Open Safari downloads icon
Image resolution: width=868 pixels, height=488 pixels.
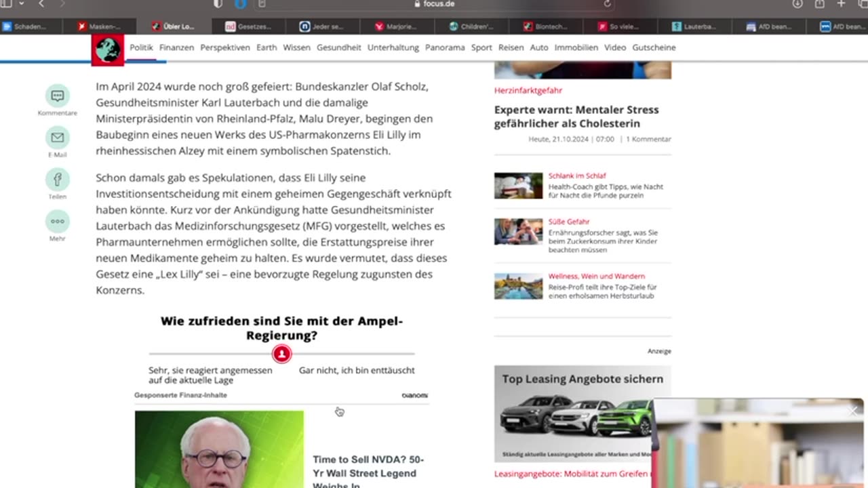(797, 4)
